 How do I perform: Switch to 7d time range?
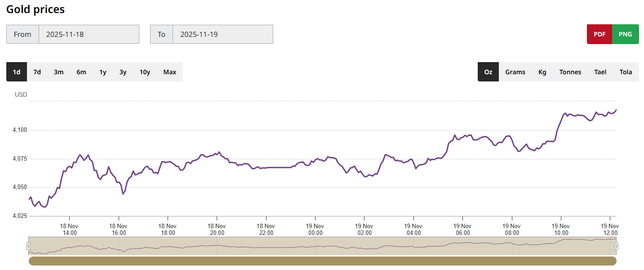click(x=37, y=72)
